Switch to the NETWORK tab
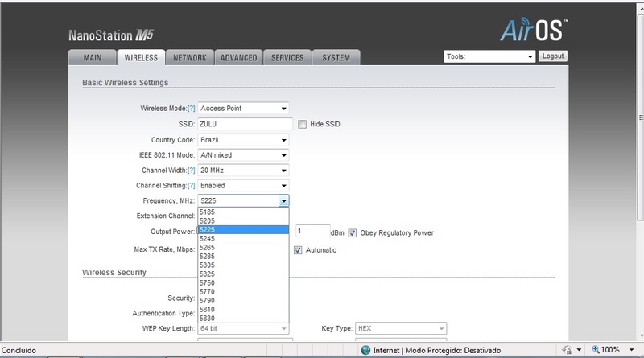 tap(190, 58)
